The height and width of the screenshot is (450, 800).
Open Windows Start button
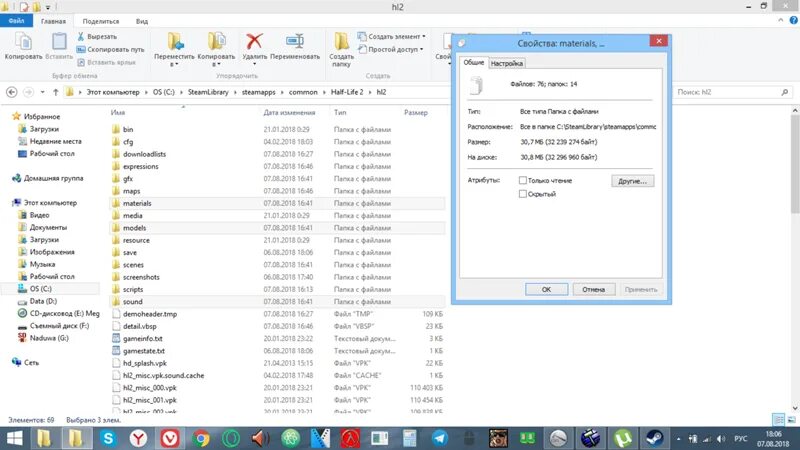[14, 438]
